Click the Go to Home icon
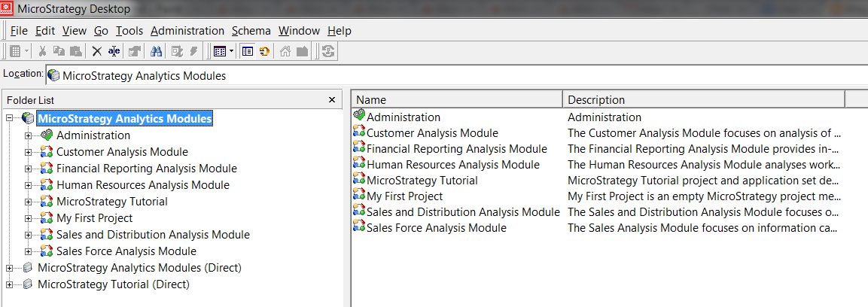This screenshot has height=307, width=868. 285,51
